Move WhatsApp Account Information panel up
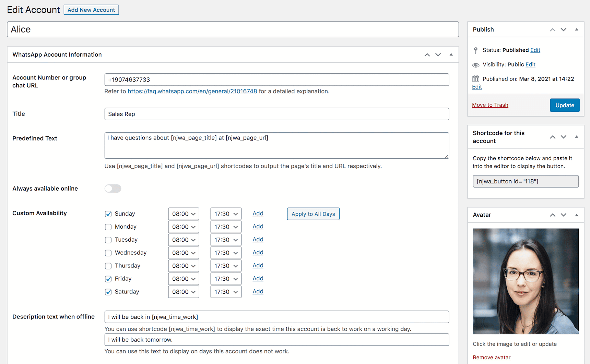The image size is (590, 364). [x=427, y=55]
